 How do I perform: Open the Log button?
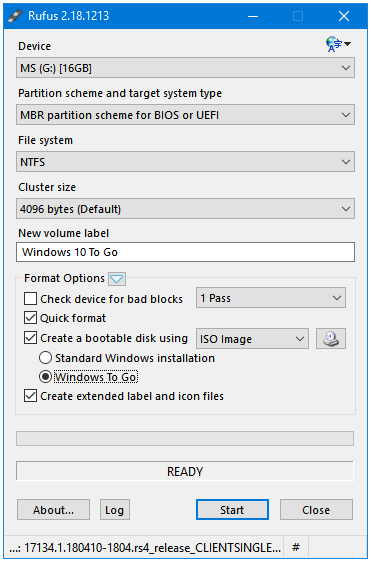click(115, 510)
